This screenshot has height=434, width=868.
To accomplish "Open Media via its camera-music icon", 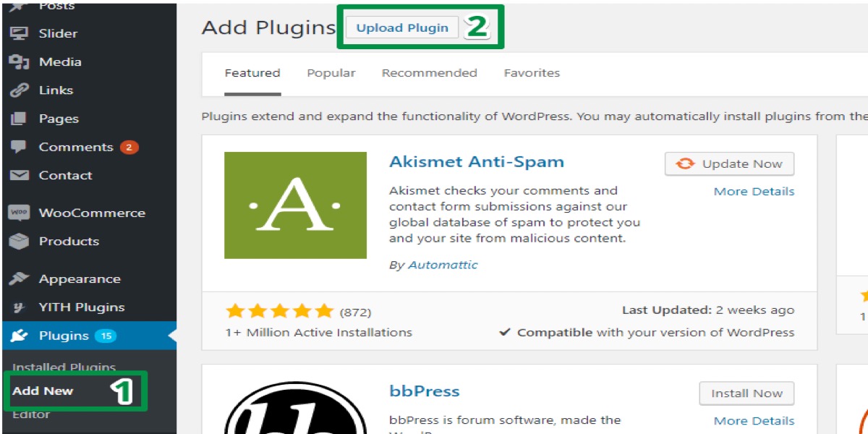I will click(x=19, y=62).
